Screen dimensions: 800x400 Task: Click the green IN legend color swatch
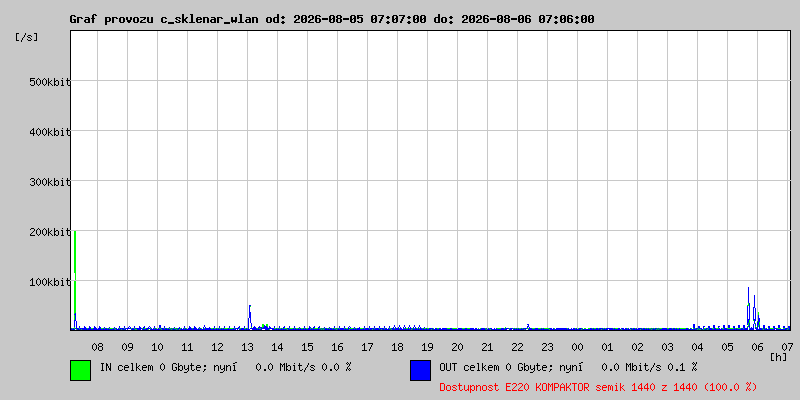[81, 370]
